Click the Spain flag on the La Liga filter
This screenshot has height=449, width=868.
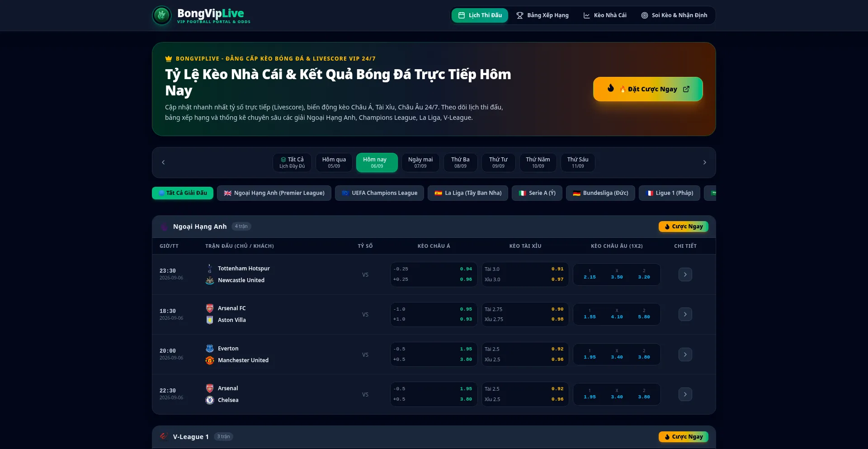click(439, 193)
